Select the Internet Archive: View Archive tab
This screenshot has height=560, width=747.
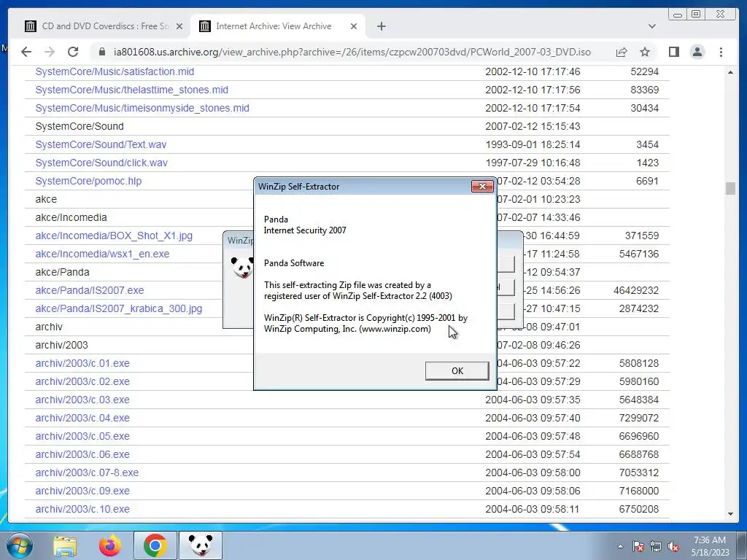tap(278, 26)
